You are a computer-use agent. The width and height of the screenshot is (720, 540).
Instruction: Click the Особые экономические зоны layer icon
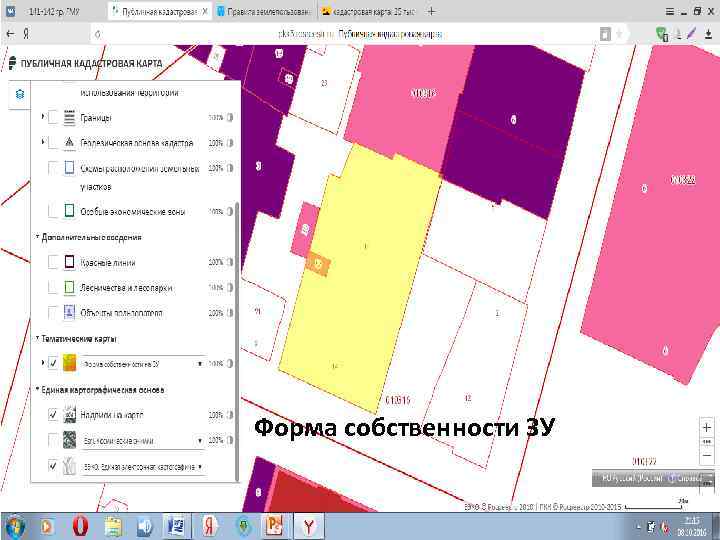pyautogui.click(x=69, y=211)
